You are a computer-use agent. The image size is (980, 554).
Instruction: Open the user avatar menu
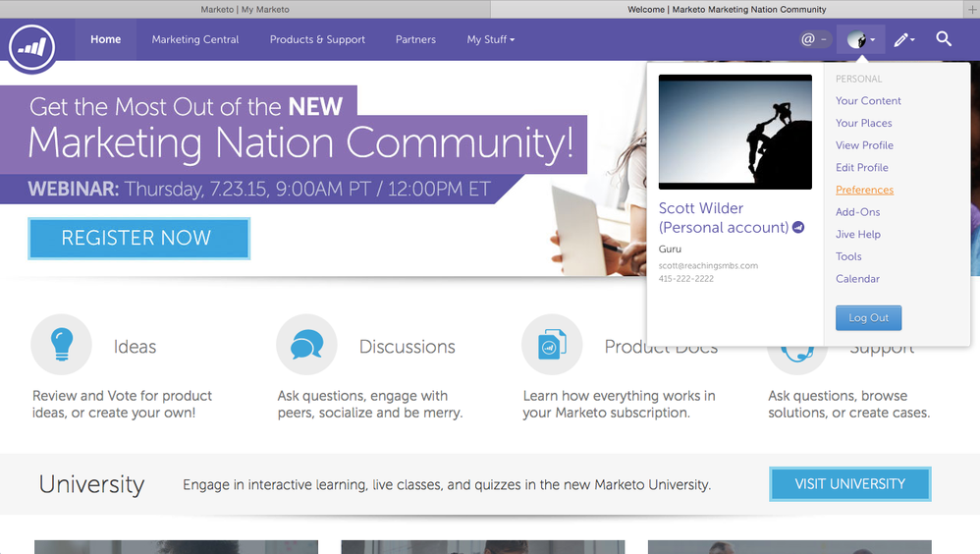click(861, 40)
